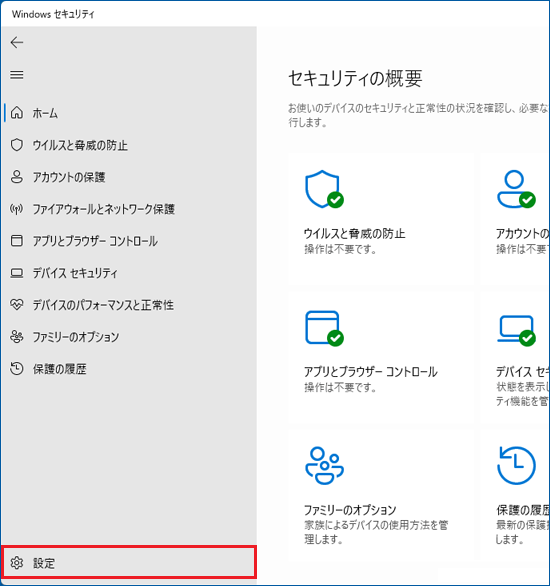Screen dimensions: 550x586
Task: Click the history clock icon in sidebar
Action: 17,369
